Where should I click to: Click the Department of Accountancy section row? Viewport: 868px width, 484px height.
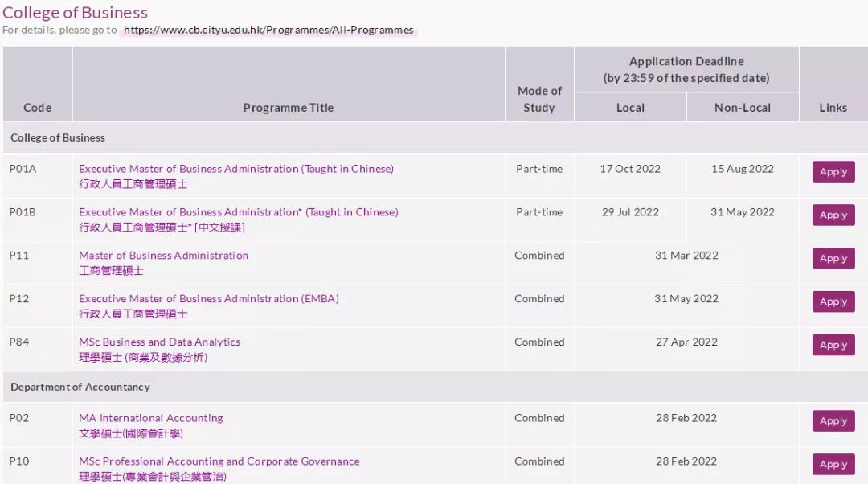(435, 387)
